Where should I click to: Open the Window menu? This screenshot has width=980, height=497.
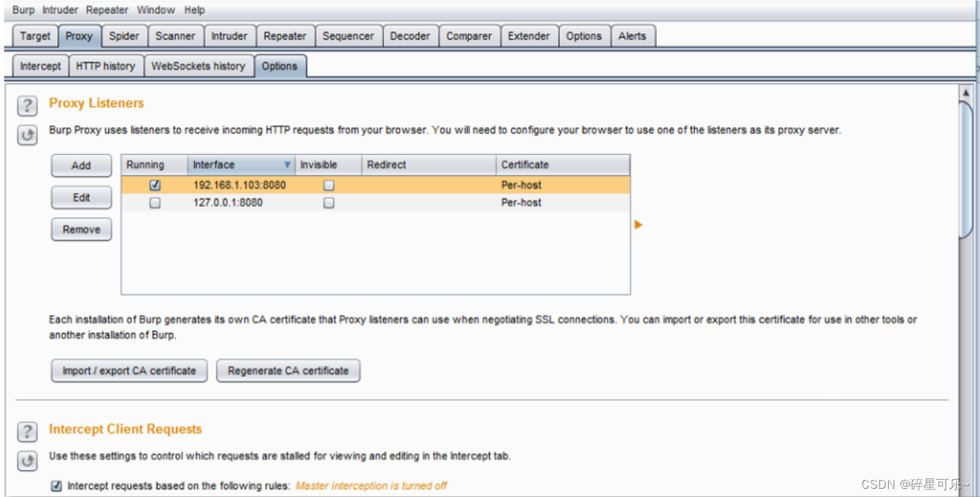coord(156,10)
